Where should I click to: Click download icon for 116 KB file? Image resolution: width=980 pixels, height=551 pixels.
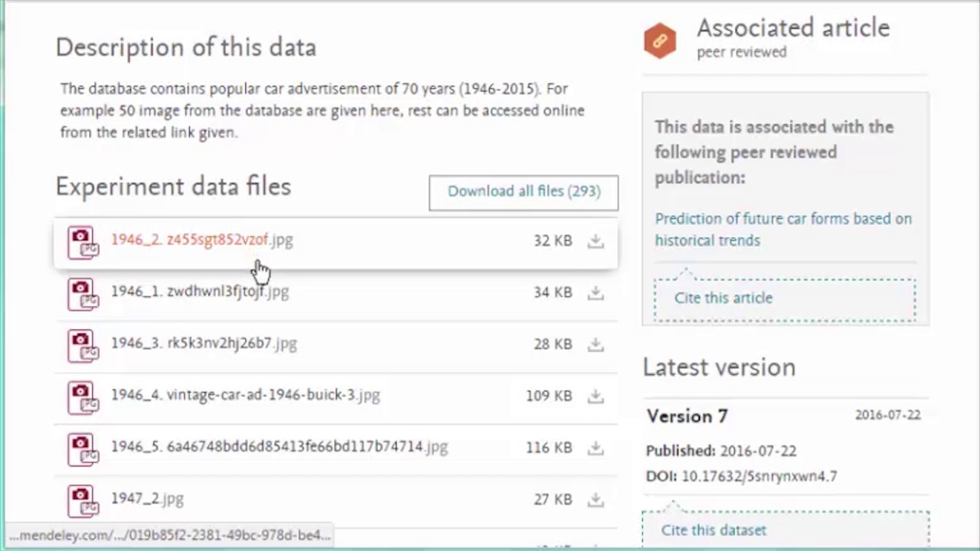(595, 448)
